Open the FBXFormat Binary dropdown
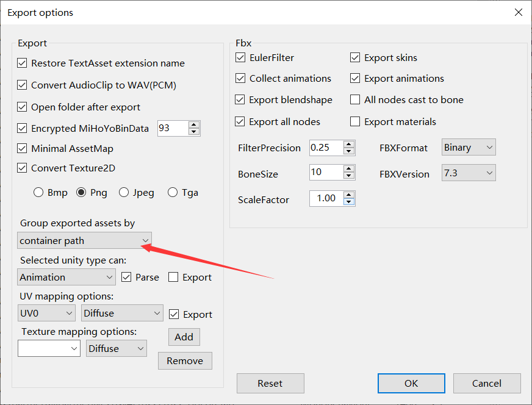This screenshot has width=532, height=405. click(469, 147)
